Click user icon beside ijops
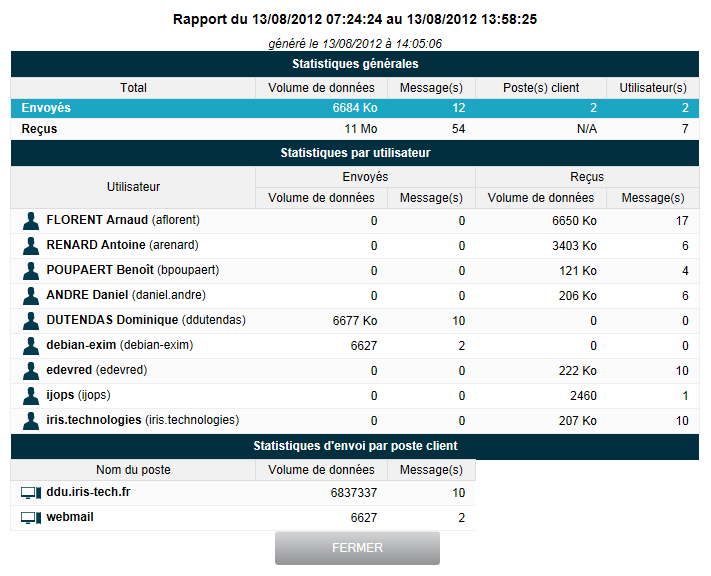 (x=31, y=395)
